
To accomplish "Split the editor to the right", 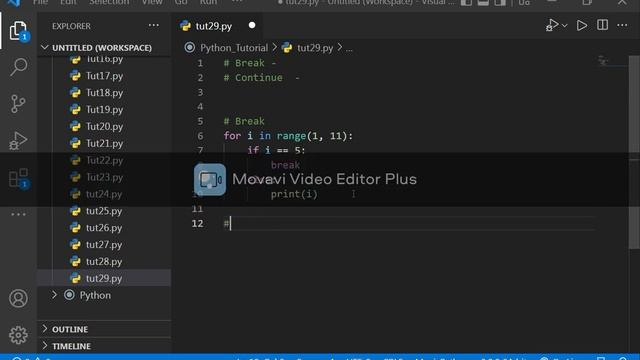I will click(602, 25).
